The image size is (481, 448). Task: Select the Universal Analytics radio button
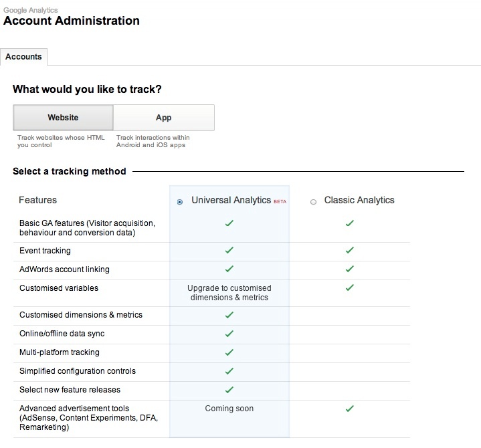(180, 202)
